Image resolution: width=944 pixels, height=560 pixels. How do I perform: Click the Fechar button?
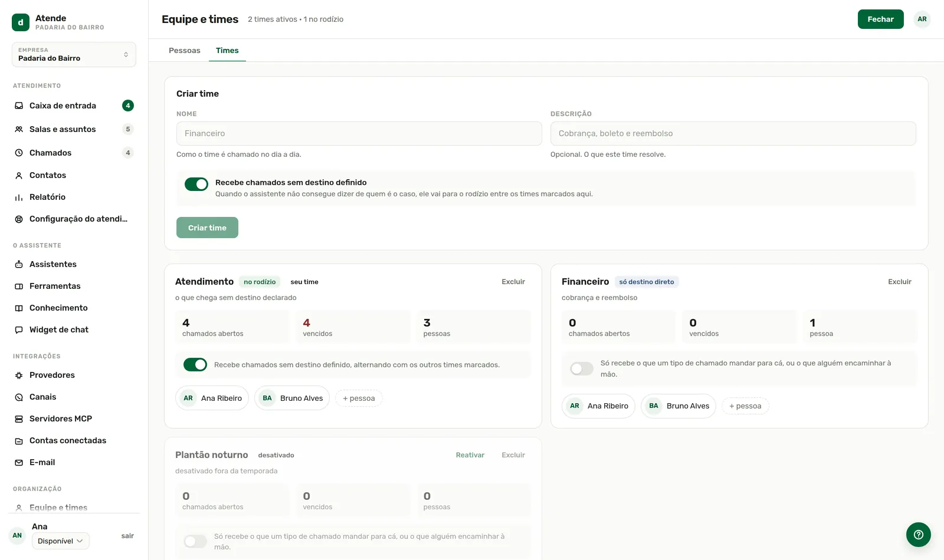(x=880, y=19)
